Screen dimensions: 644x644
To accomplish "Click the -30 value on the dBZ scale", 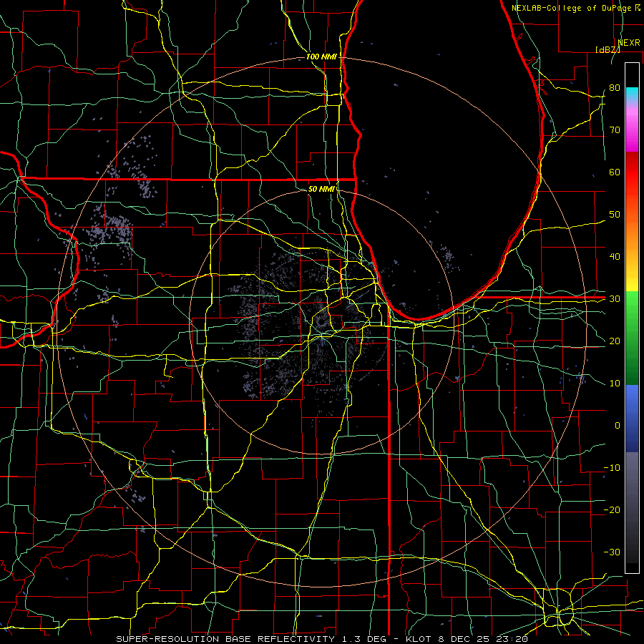I will pyautogui.click(x=612, y=552).
